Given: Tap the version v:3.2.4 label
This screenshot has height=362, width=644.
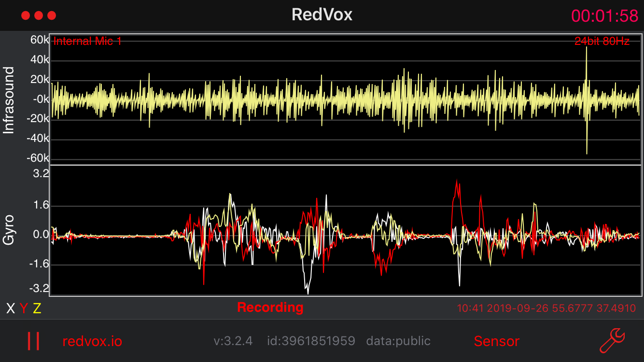Looking at the screenshot, I should pos(233,341).
